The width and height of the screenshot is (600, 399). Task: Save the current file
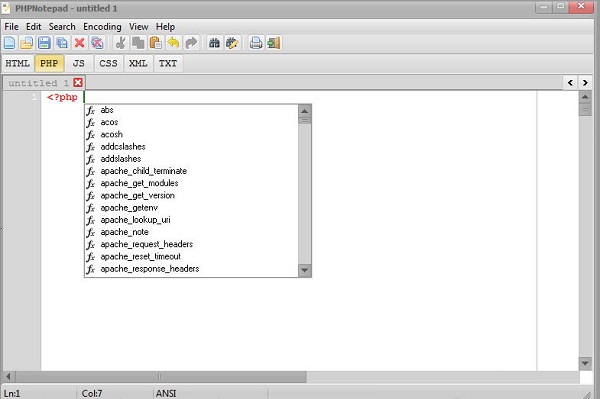click(x=44, y=43)
